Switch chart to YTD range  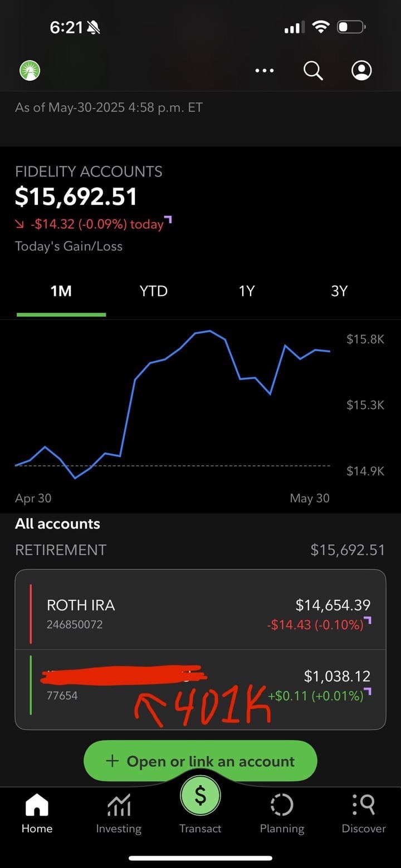(x=154, y=291)
